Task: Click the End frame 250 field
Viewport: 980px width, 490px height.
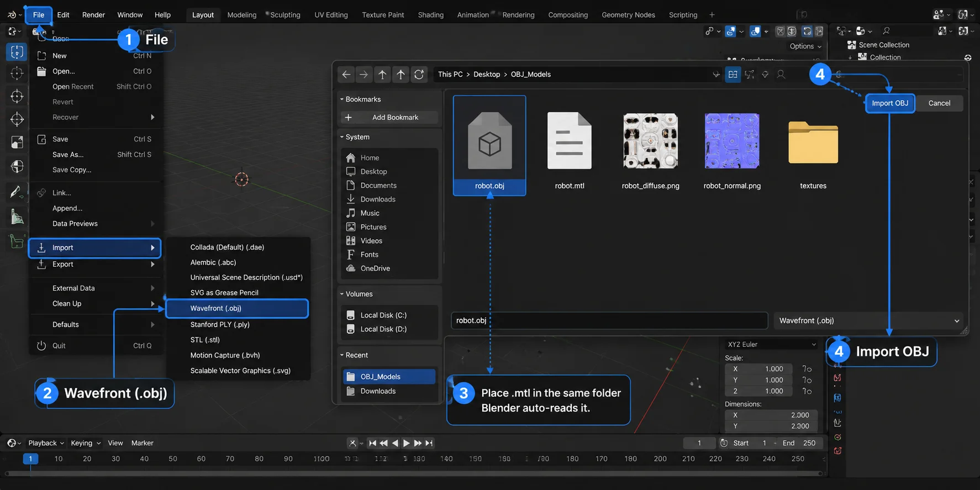Action: [x=799, y=443]
